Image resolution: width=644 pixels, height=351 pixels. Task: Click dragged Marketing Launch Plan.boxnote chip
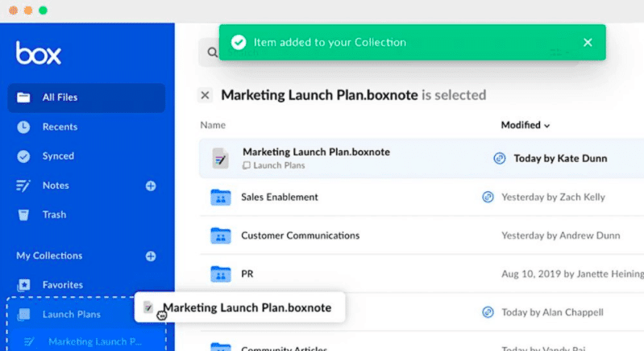coord(240,307)
